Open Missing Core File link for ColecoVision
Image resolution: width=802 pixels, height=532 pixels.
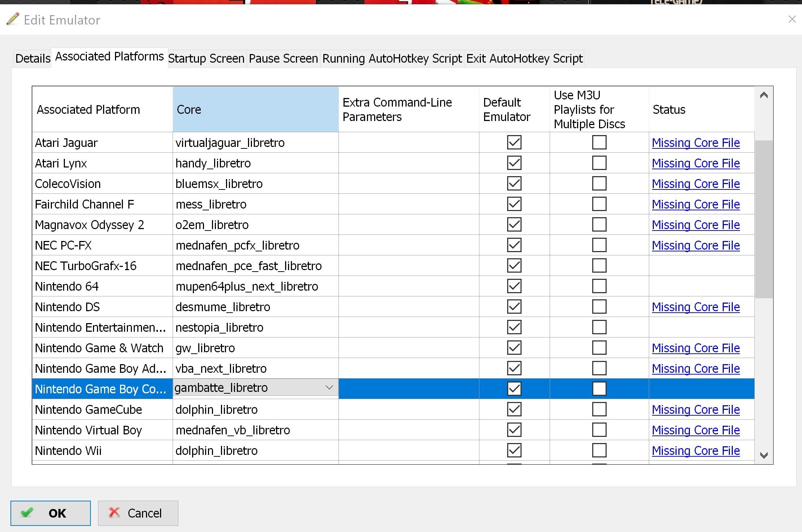click(696, 184)
